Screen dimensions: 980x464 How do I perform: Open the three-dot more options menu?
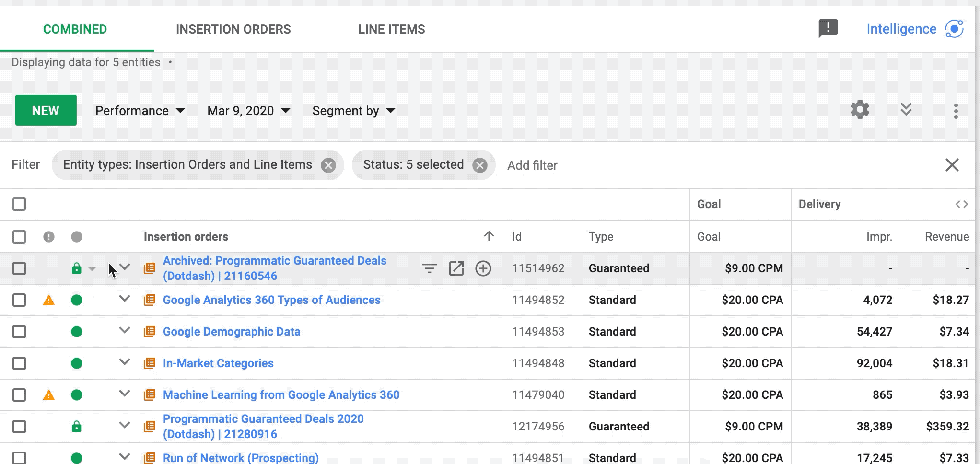pos(956,111)
